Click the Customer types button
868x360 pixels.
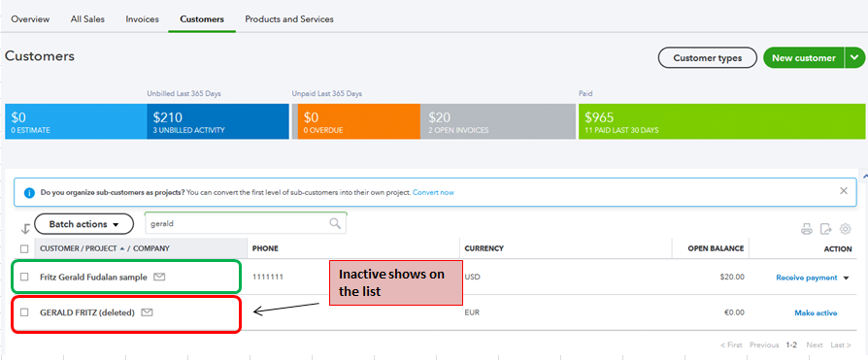[708, 57]
